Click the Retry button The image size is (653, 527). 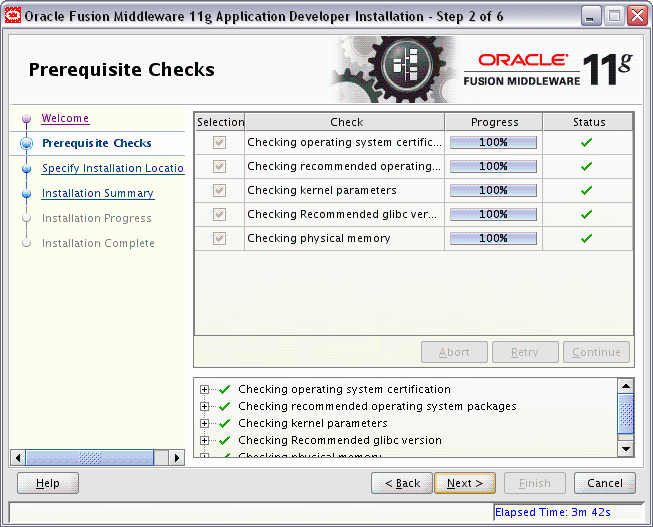click(525, 352)
